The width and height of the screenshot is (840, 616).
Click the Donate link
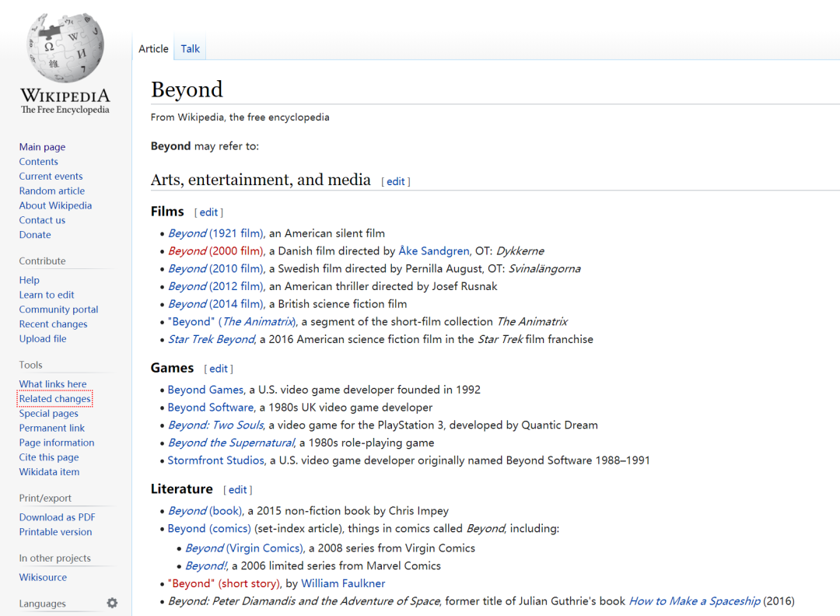(x=35, y=235)
